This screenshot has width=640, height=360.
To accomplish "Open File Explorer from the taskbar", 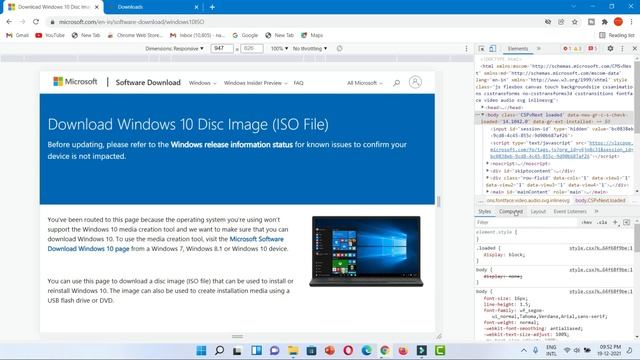I will coord(293,350).
